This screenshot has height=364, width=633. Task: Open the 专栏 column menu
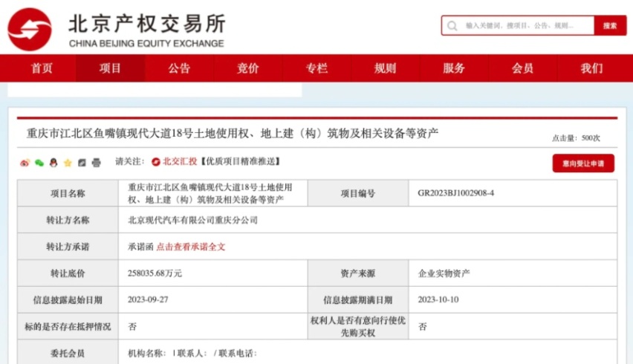click(316, 68)
